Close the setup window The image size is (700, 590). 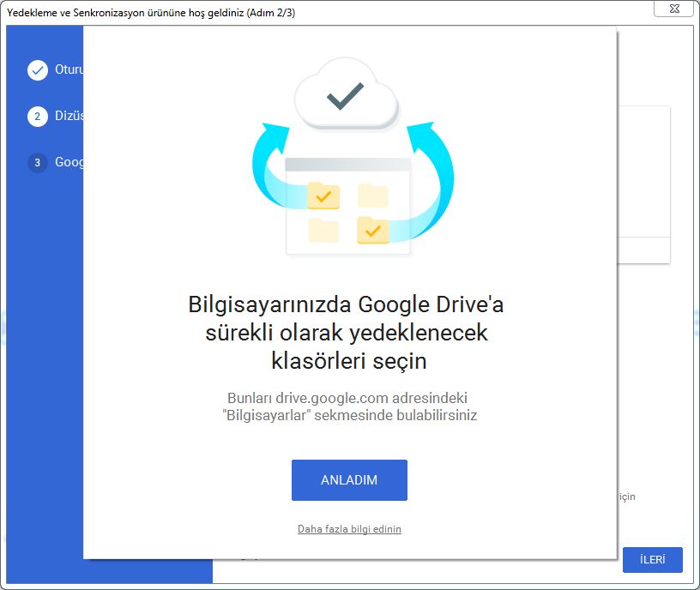click(674, 9)
